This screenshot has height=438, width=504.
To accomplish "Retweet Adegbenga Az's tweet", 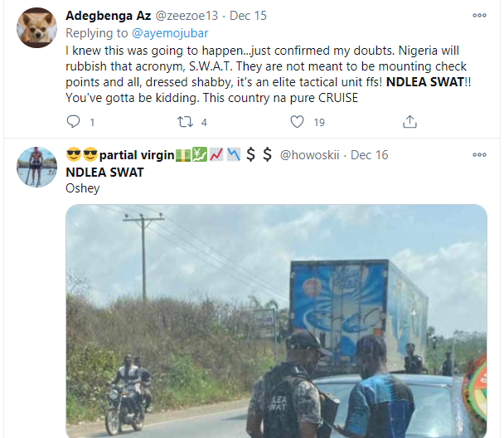I will coord(185,122).
